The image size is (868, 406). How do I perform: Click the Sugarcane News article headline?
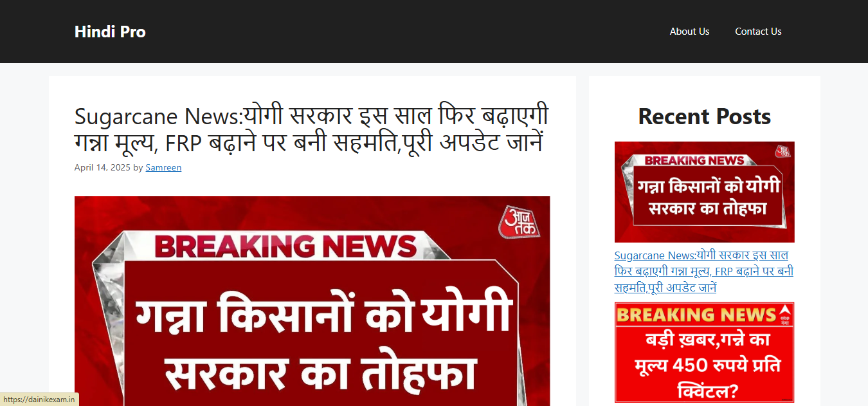coord(312,129)
